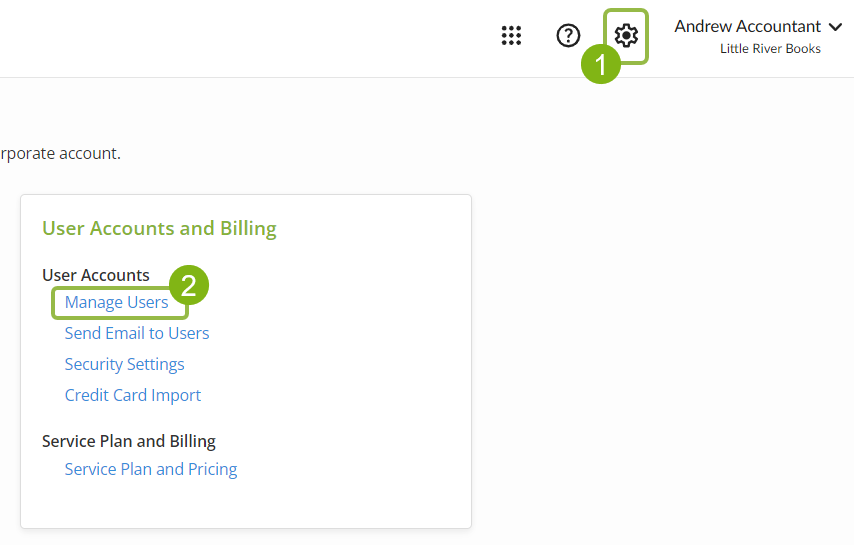The width and height of the screenshot is (854, 545).
Task: Click blank header area left of apps grid
Action: (250, 38)
